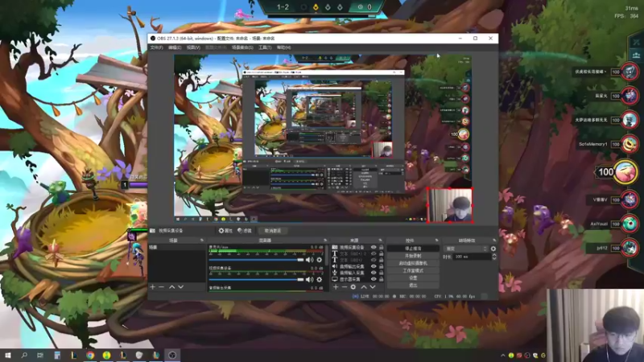The image size is (644, 362).
Task: Open Task View from the taskbar
Action: click(39, 355)
